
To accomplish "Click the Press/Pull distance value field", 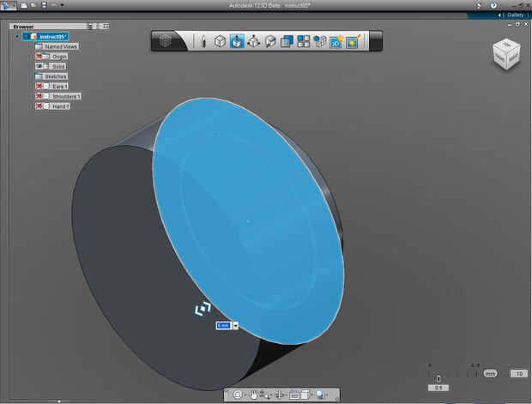I will click(x=224, y=325).
